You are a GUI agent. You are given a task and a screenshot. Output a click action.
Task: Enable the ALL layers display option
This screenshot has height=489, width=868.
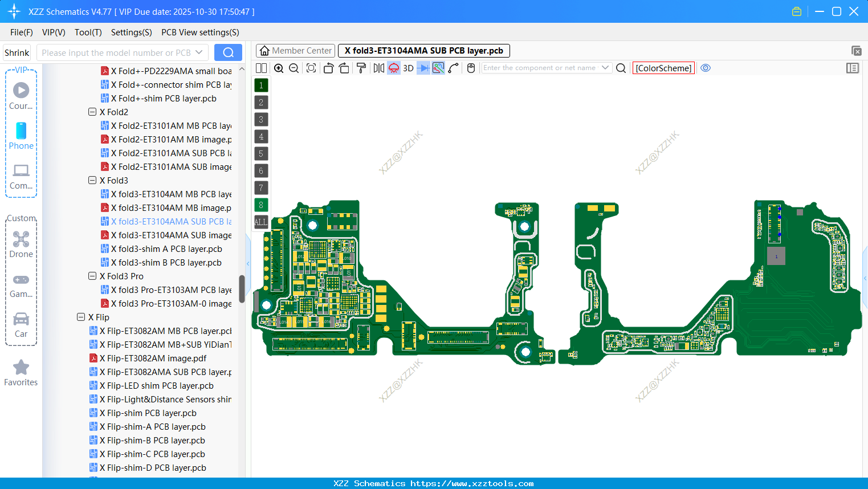[x=260, y=222]
